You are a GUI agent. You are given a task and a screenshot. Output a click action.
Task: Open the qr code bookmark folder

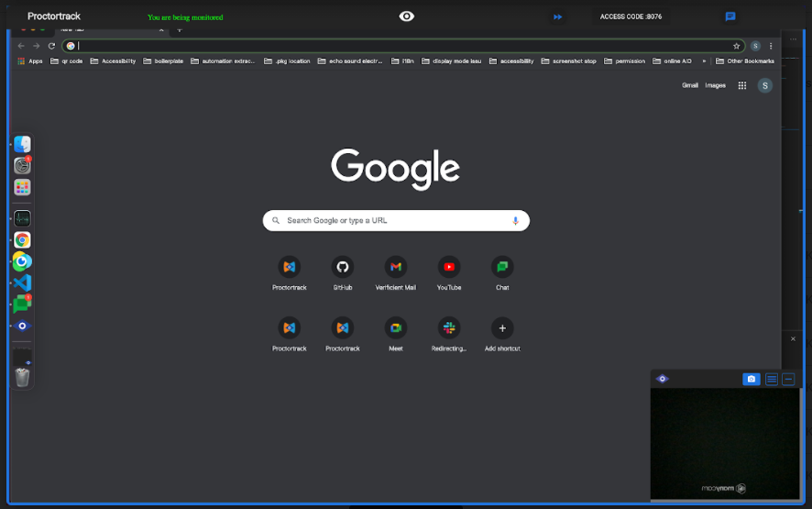66,61
